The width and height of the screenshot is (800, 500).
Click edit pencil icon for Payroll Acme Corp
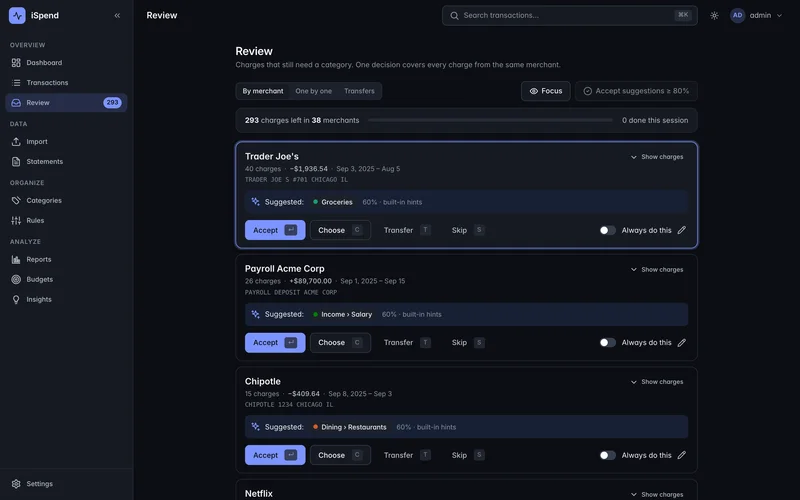coord(682,343)
